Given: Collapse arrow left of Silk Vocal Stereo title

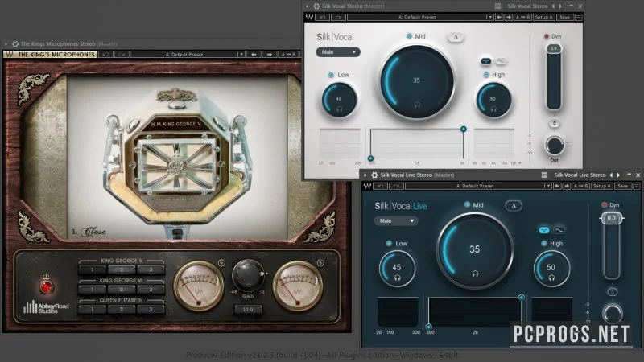Looking at the screenshot, I should click(307, 6).
